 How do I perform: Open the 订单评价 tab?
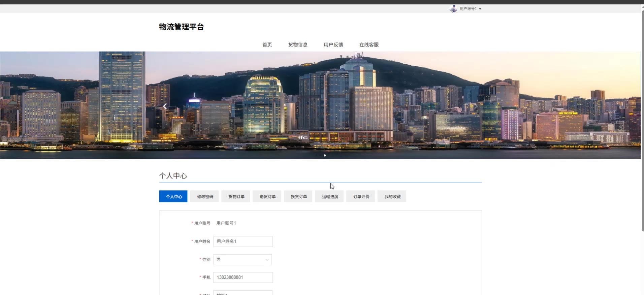pos(361,197)
